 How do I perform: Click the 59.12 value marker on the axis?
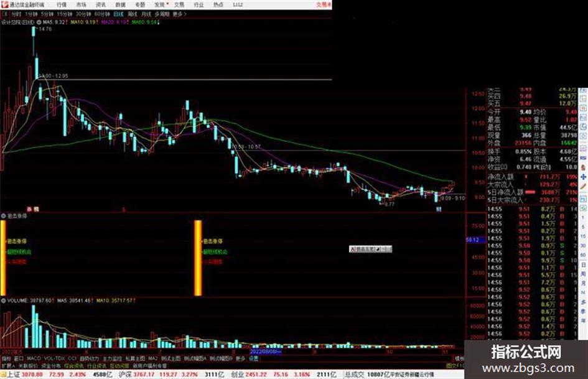tap(475, 240)
